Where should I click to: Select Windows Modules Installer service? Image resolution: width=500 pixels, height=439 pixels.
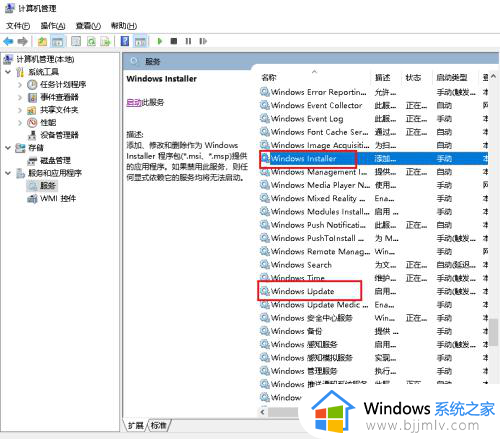point(374,212)
